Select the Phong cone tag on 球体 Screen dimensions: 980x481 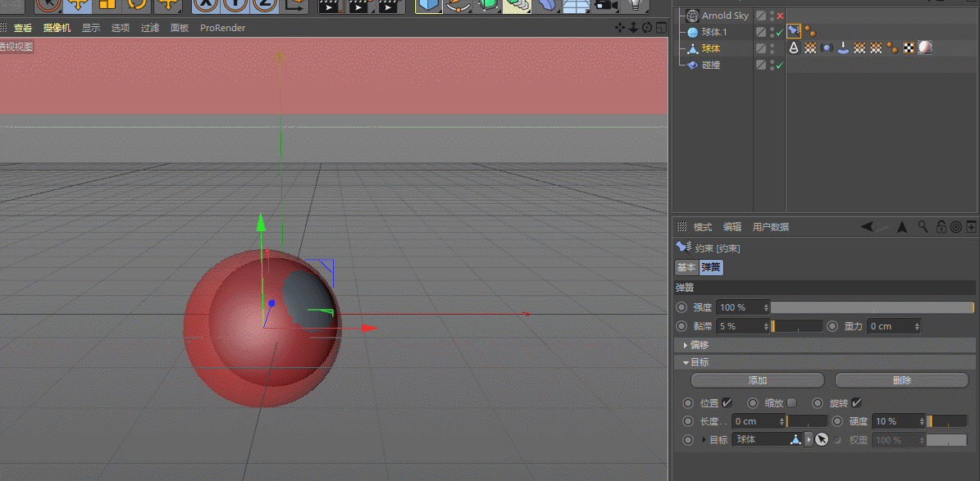(794, 48)
